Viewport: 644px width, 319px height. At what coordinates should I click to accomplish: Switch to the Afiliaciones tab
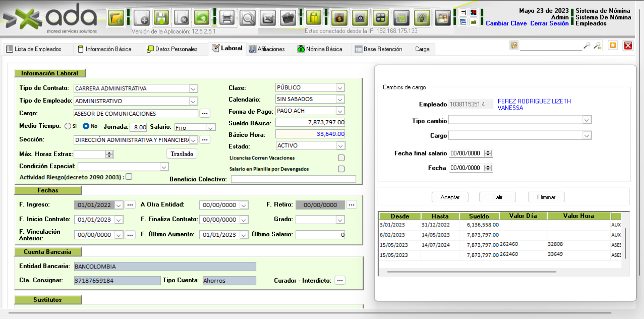click(267, 49)
